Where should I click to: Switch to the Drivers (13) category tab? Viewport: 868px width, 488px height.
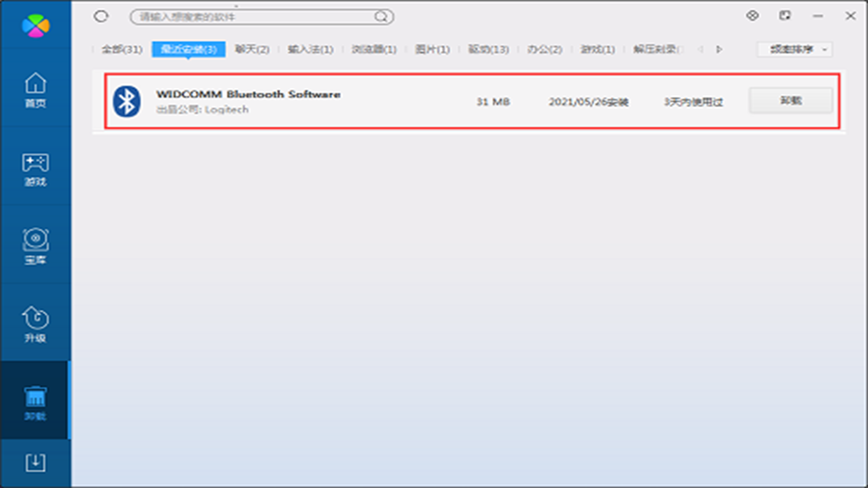pyautogui.click(x=488, y=49)
